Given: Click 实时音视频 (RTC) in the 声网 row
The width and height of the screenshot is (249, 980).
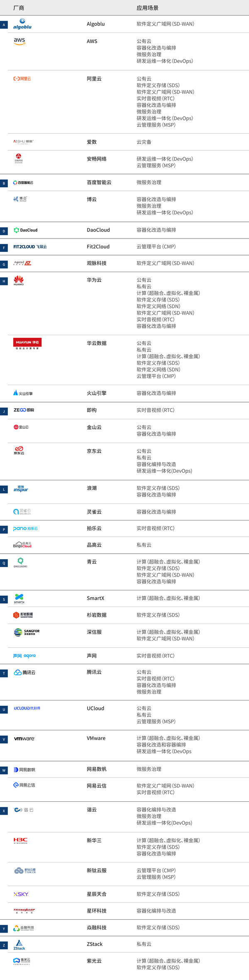Looking at the screenshot, I should point(156,656).
